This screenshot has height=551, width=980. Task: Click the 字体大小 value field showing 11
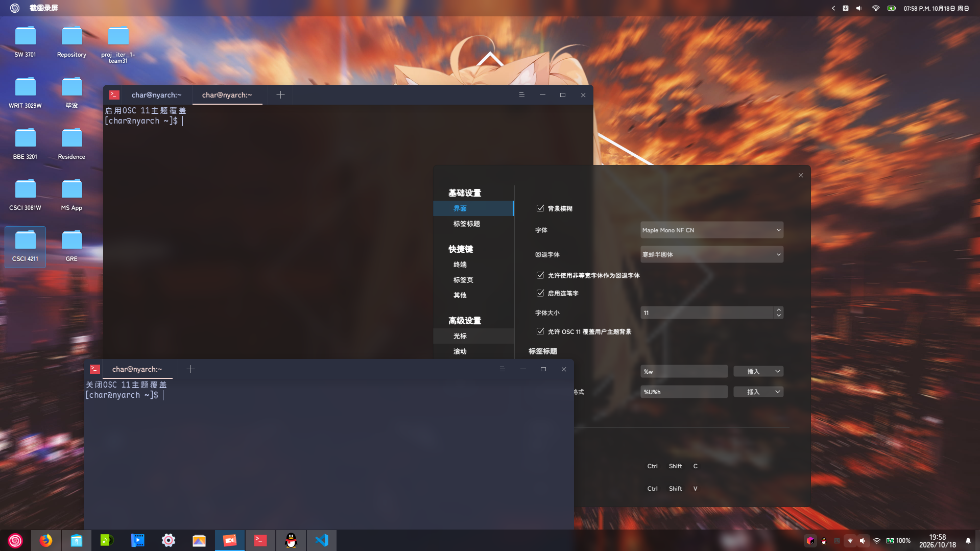pos(707,313)
